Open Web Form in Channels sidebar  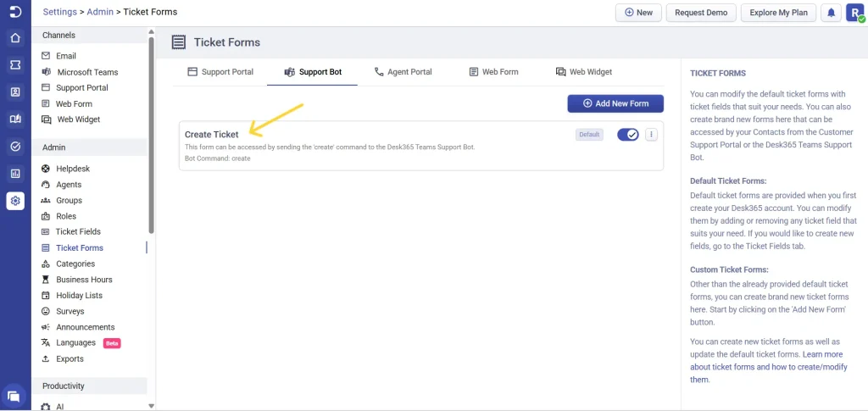pos(75,104)
